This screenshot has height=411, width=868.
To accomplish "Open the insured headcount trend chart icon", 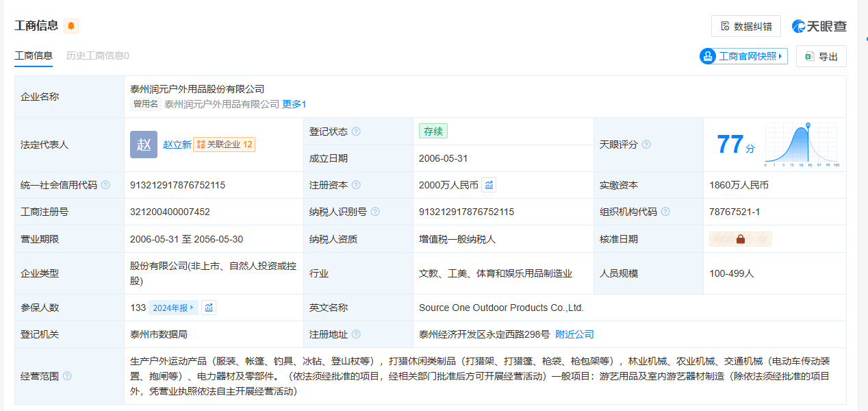I will tap(209, 308).
